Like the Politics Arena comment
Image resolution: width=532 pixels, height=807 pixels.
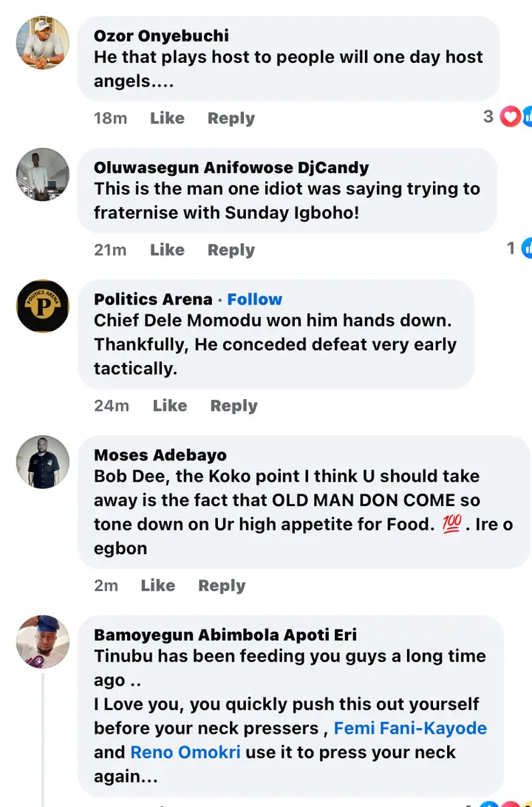coord(170,406)
